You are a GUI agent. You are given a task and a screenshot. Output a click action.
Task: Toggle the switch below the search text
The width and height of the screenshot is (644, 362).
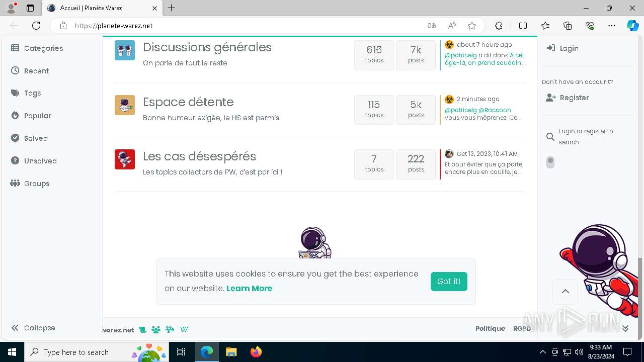click(x=550, y=162)
